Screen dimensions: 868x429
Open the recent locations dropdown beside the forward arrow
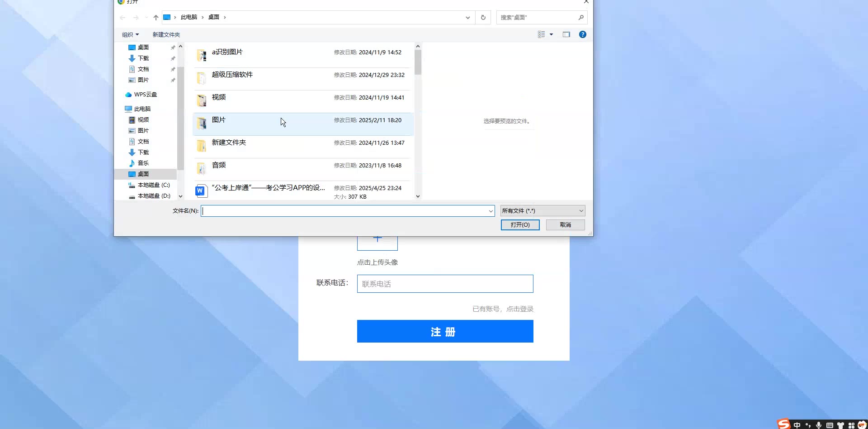coord(146,18)
